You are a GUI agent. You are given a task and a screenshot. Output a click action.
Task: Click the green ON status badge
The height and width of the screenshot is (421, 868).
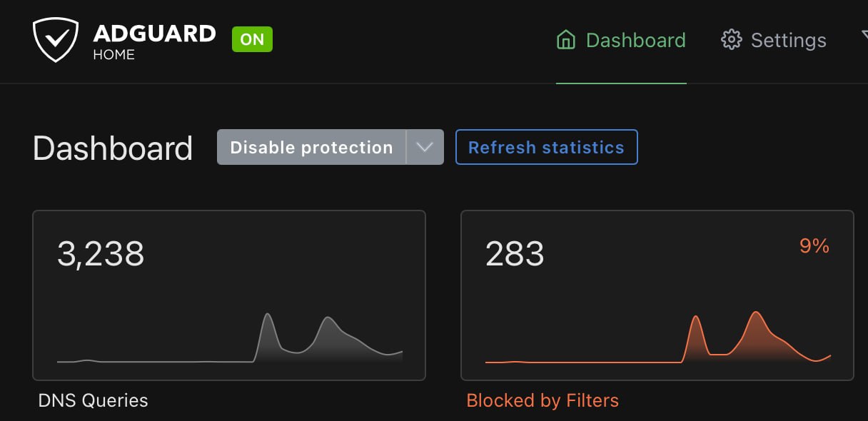pos(252,40)
